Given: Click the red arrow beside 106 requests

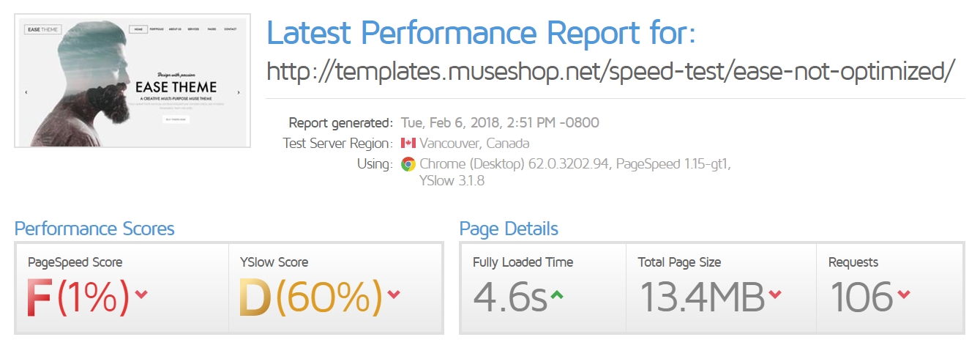Looking at the screenshot, I should 904,295.
